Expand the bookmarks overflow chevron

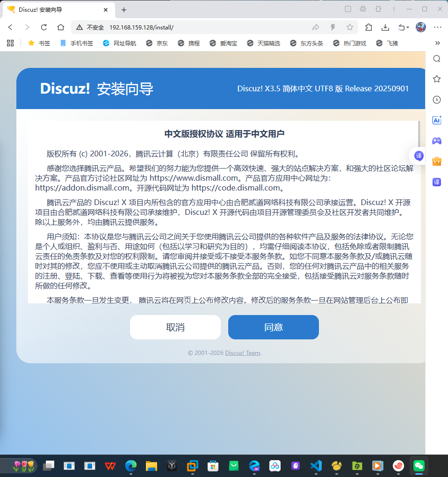click(x=437, y=43)
